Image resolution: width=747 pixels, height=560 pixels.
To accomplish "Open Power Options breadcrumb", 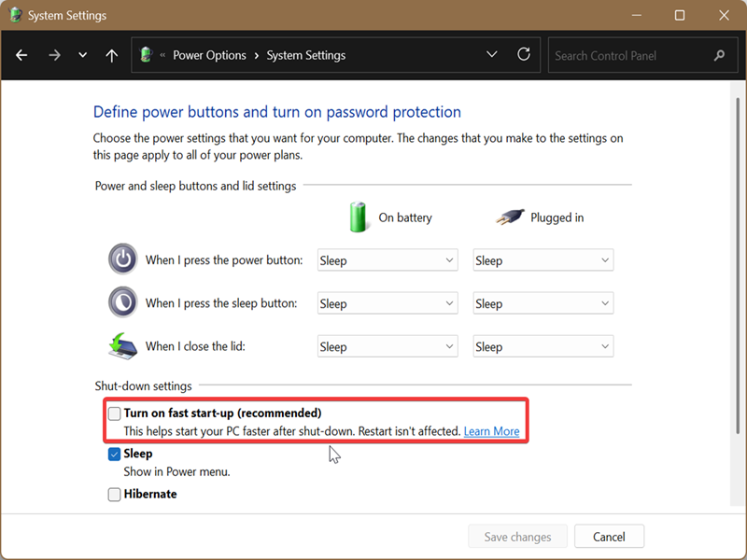I will coord(209,55).
